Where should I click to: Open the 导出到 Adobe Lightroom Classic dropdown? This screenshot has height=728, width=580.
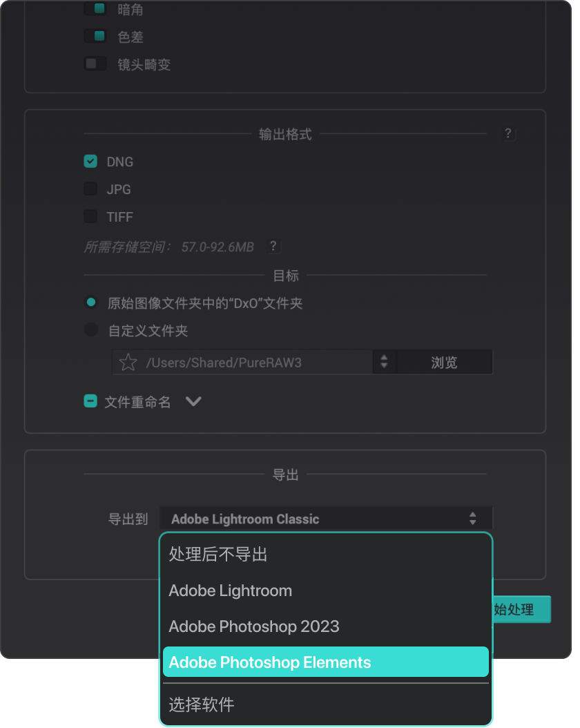[x=326, y=519]
